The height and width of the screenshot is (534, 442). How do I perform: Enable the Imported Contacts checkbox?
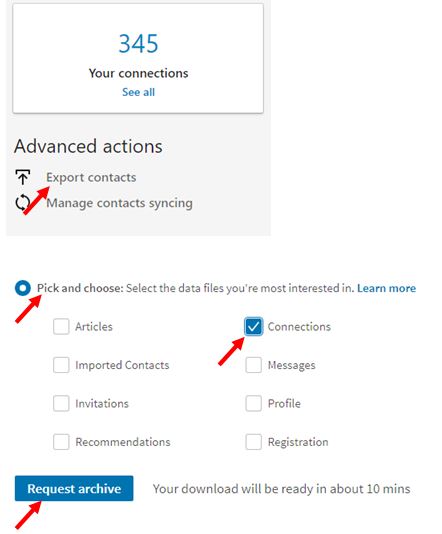pyautogui.click(x=61, y=365)
